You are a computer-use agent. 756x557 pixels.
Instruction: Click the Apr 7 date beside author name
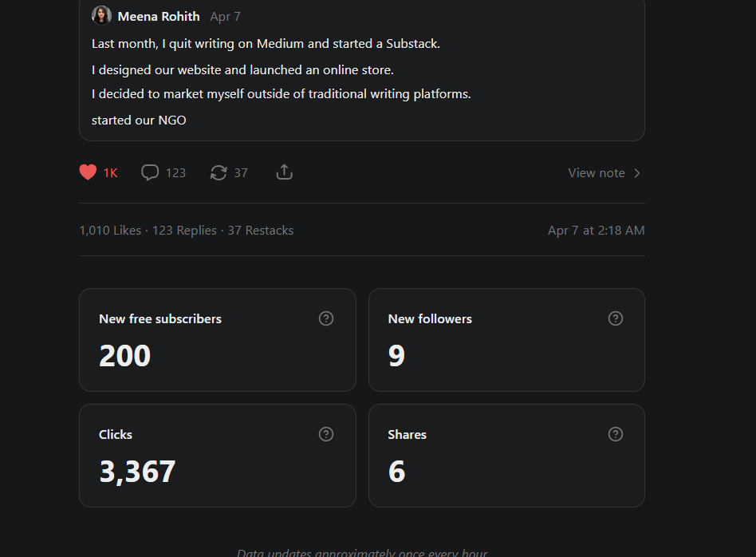225,17
